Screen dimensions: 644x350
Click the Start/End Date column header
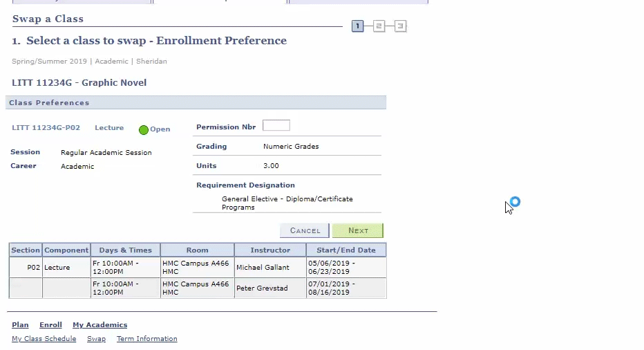click(x=345, y=250)
